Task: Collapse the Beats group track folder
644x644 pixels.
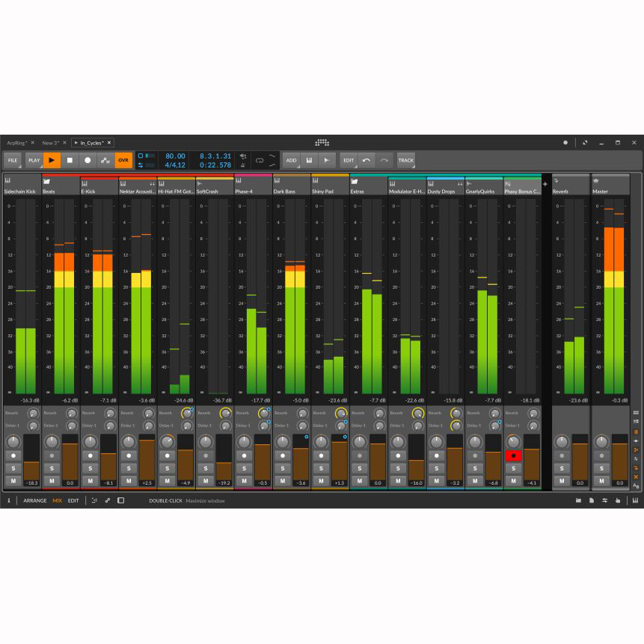Action: tap(47, 181)
